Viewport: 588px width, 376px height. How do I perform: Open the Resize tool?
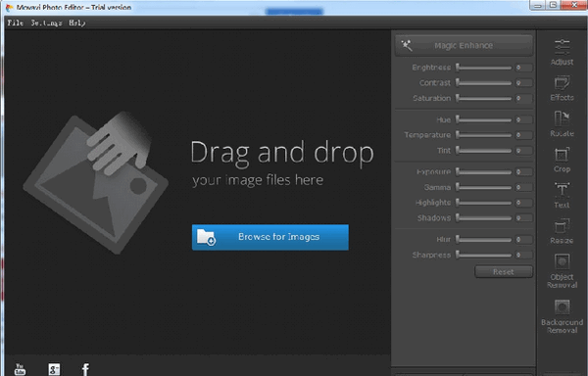point(562,231)
